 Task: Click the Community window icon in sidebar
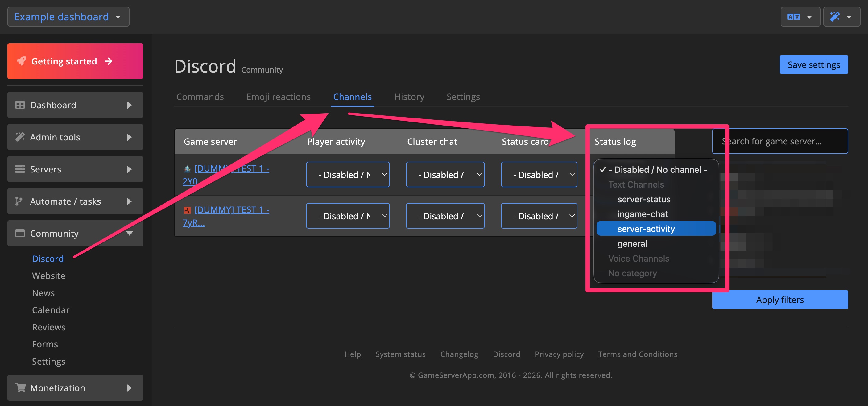(20, 233)
